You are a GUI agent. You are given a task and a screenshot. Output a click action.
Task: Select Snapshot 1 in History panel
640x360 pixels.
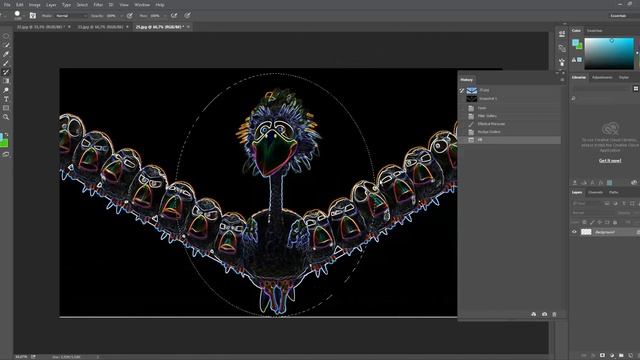(x=509, y=99)
